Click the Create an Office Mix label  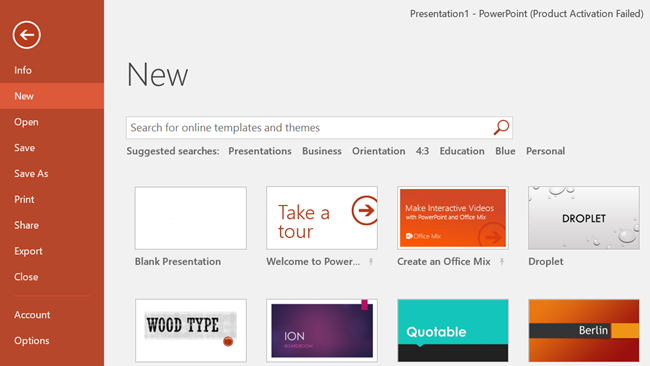click(x=444, y=262)
